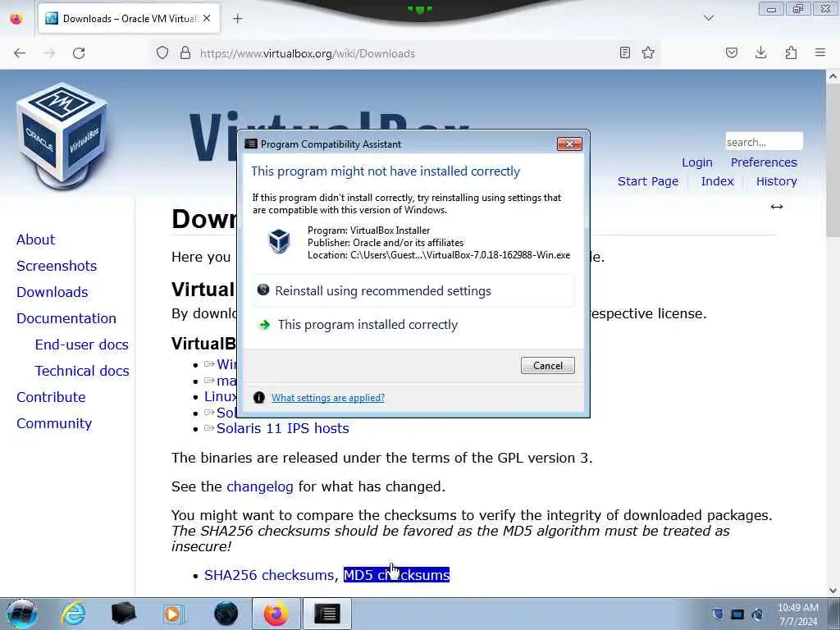Screen dimensions: 840x630
Task: Click the VirtualBox Installer program icon
Action: (x=279, y=240)
